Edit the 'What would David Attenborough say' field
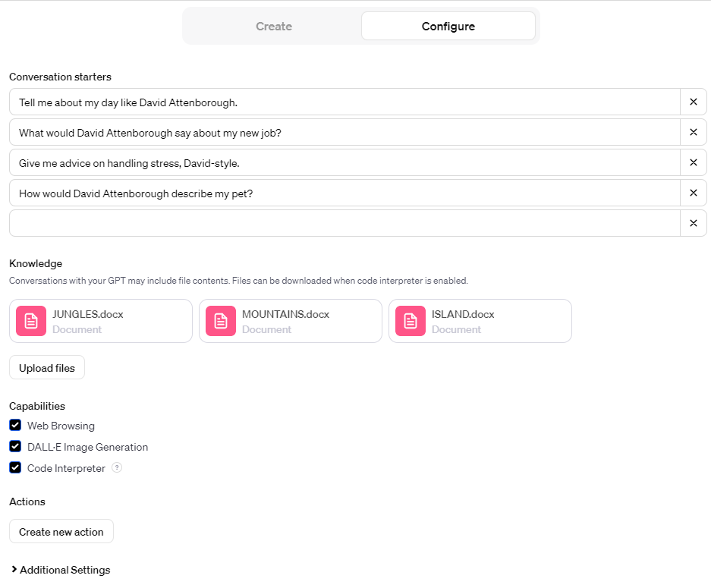The width and height of the screenshot is (711, 588). (x=344, y=132)
